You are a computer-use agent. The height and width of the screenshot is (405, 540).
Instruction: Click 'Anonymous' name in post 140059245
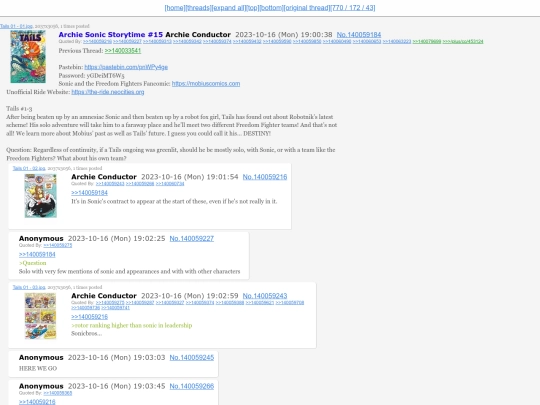pyautogui.click(x=41, y=358)
